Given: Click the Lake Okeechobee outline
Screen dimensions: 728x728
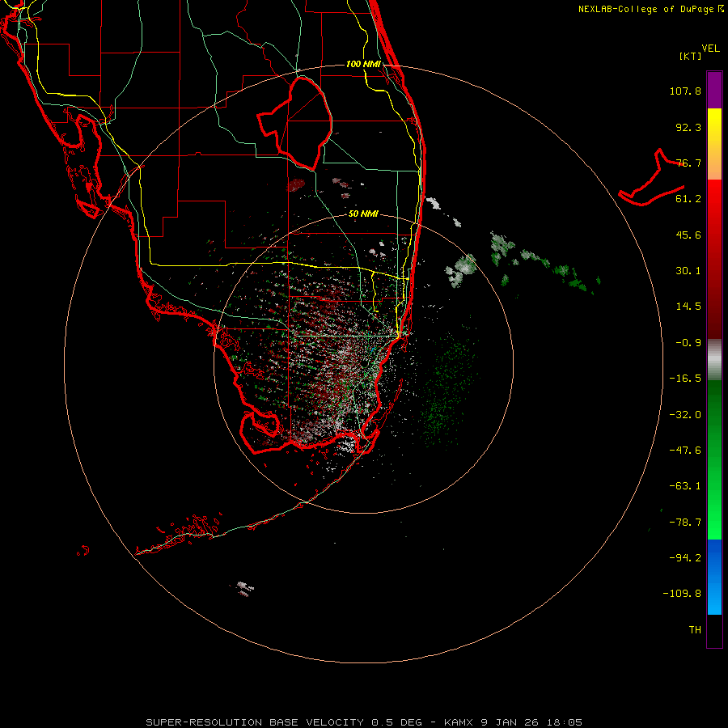Looking at the screenshot, I should click(295, 124).
